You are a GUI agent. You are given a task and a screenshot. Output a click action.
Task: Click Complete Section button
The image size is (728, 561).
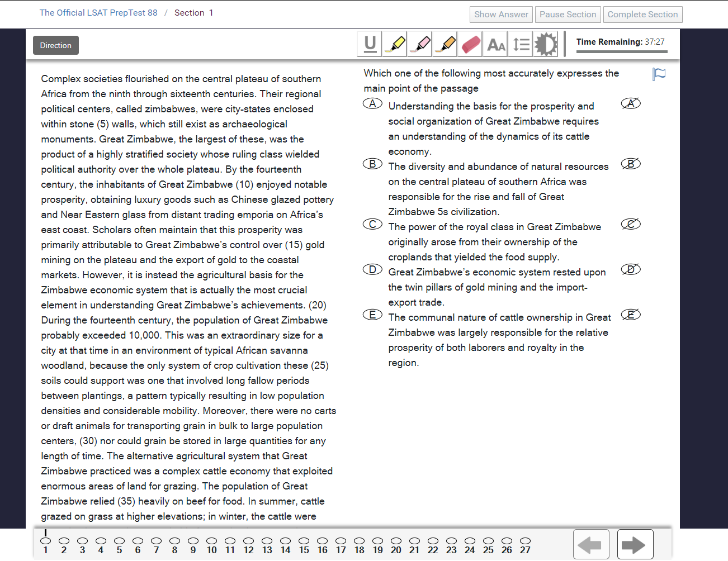click(x=642, y=15)
